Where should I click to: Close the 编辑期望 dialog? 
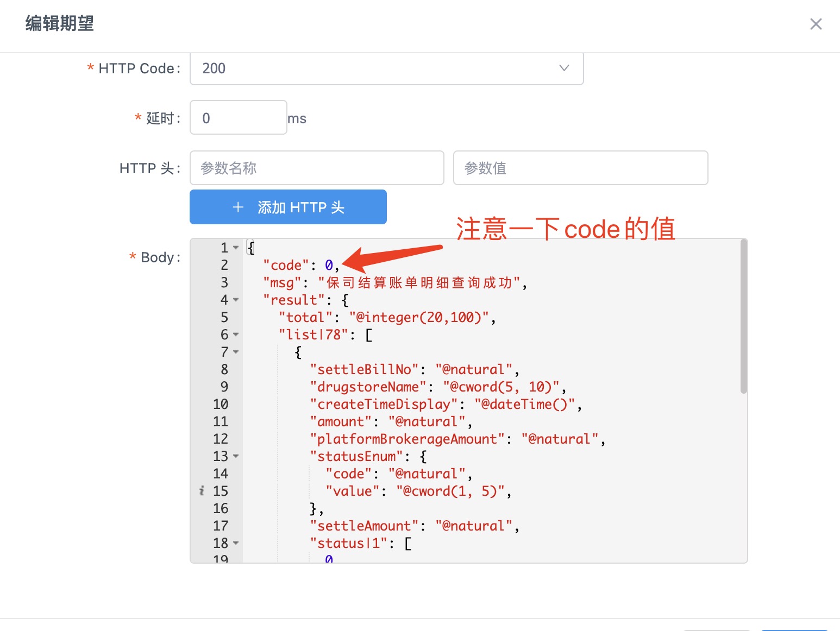pos(816,24)
